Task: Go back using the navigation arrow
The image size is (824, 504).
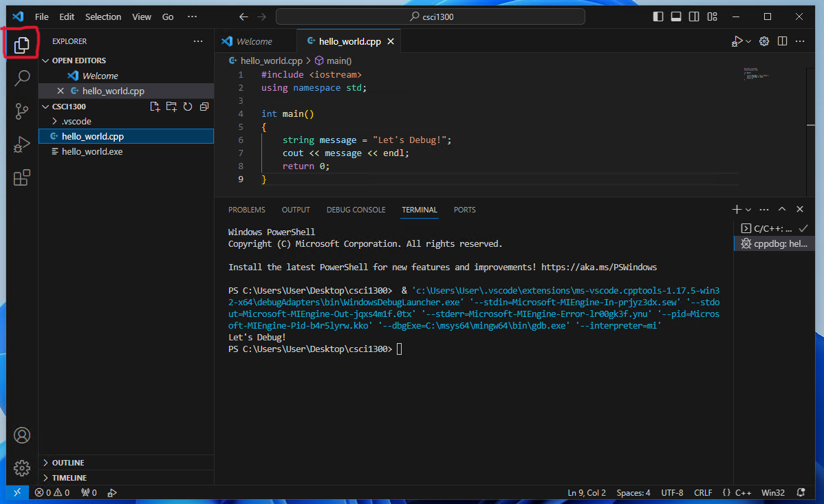Action: click(x=243, y=17)
